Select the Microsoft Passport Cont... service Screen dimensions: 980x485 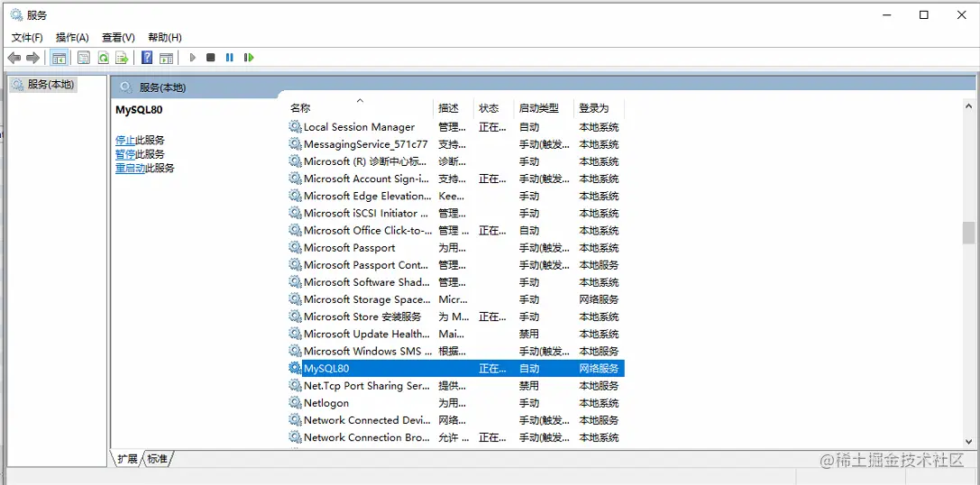366,265
